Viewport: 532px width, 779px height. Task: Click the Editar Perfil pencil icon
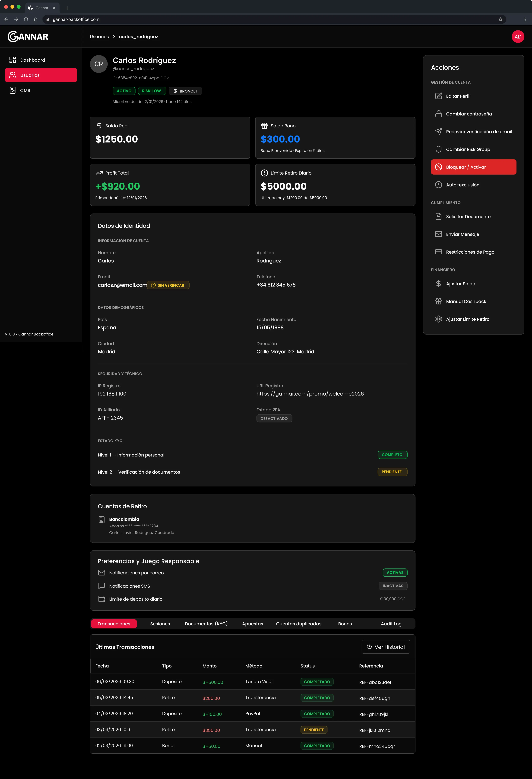(x=438, y=96)
